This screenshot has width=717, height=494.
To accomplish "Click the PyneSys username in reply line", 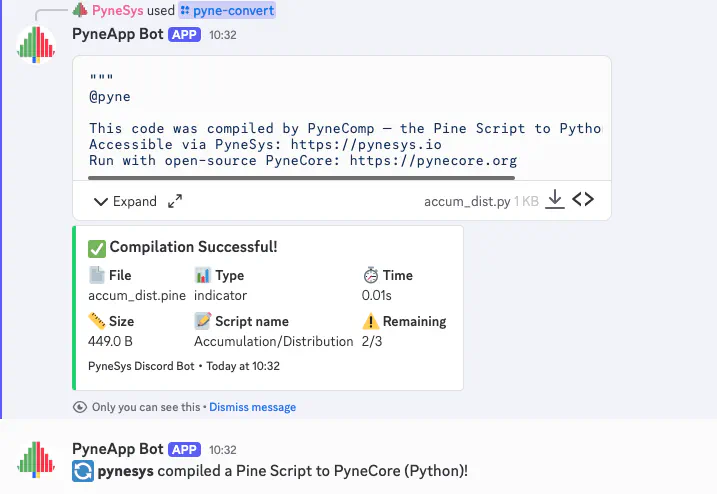I will 117,10.
